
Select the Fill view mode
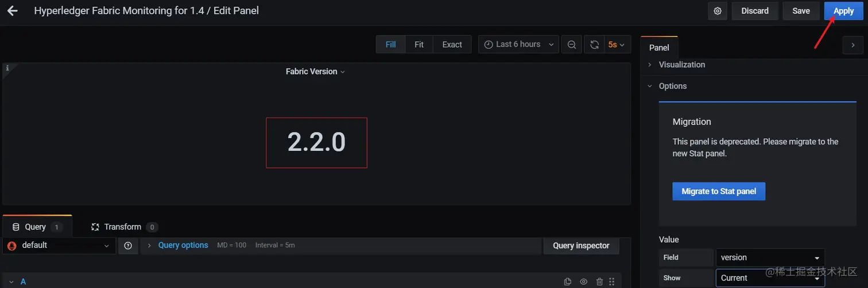390,44
